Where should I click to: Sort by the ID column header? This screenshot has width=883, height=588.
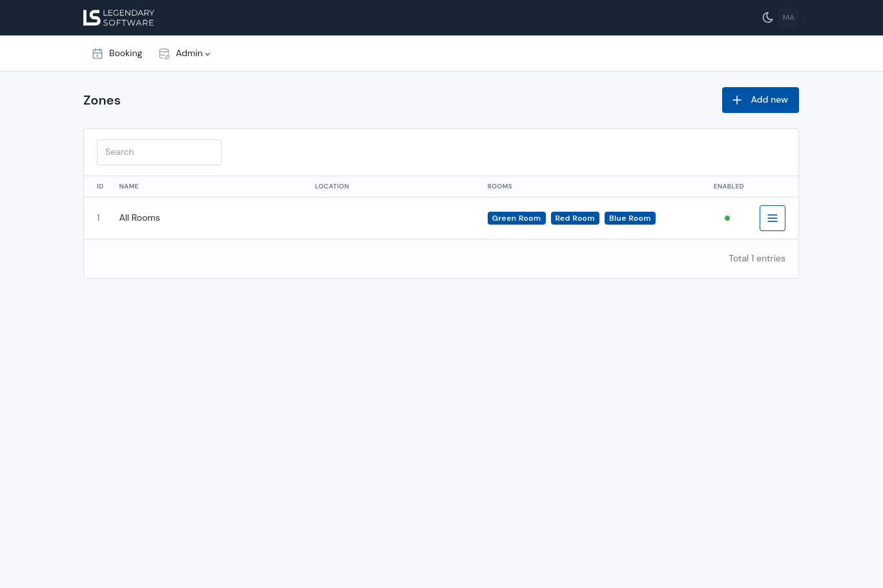tap(100, 187)
